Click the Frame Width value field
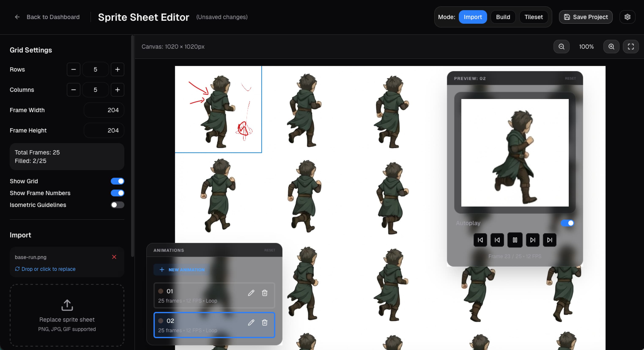Image resolution: width=644 pixels, height=350 pixels. 104,110
